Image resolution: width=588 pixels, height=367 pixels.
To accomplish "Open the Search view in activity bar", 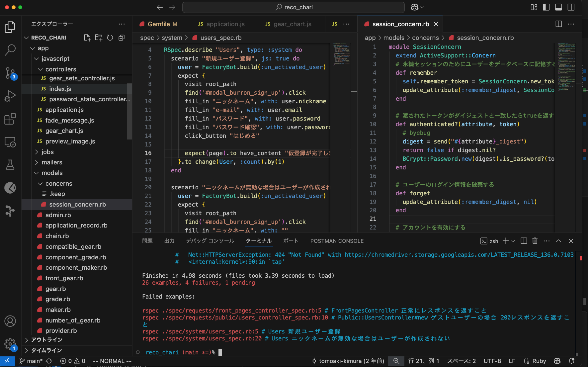I will coord(10,50).
